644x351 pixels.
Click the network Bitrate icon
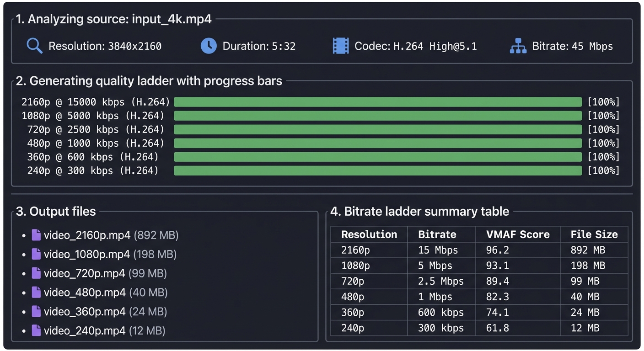point(518,46)
